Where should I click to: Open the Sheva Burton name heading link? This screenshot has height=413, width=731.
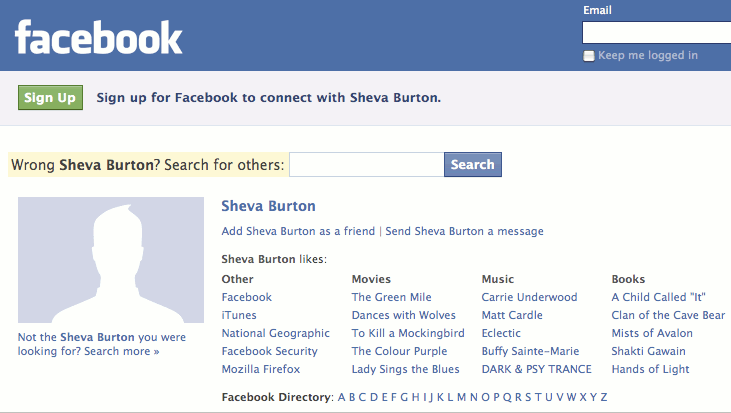pyautogui.click(x=269, y=206)
